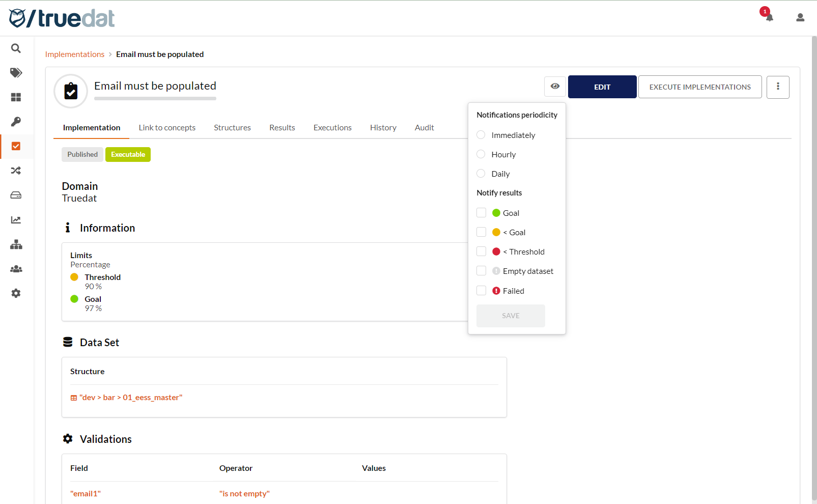Click the users group icon in sidebar
Image resolution: width=817 pixels, height=504 pixels.
[x=16, y=269]
